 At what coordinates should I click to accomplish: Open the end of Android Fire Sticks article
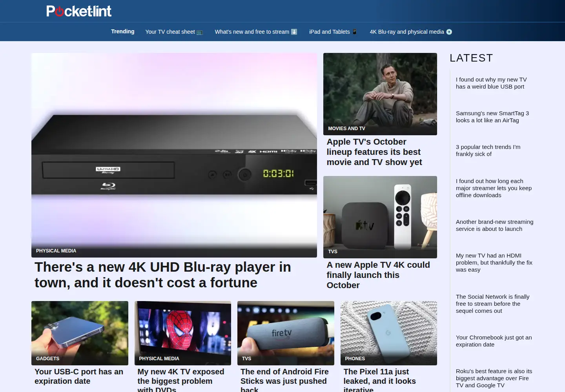click(x=284, y=380)
